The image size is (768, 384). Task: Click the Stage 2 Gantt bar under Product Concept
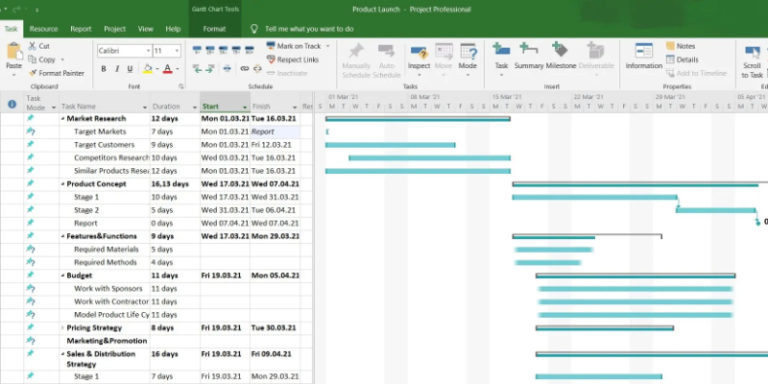click(x=716, y=210)
